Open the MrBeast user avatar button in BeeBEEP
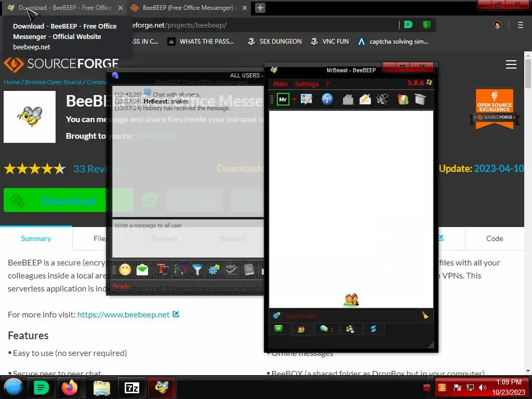The width and height of the screenshot is (532, 399). click(x=283, y=100)
